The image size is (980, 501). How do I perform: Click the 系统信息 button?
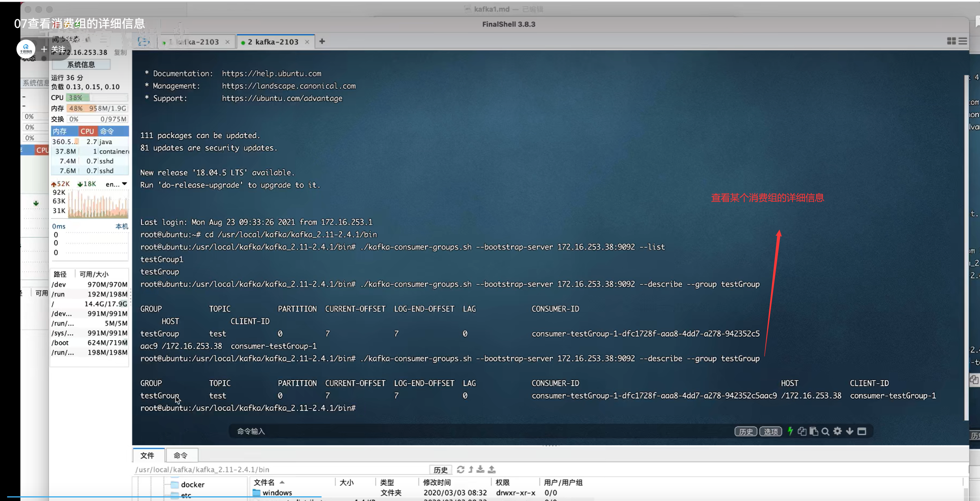coord(81,64)
